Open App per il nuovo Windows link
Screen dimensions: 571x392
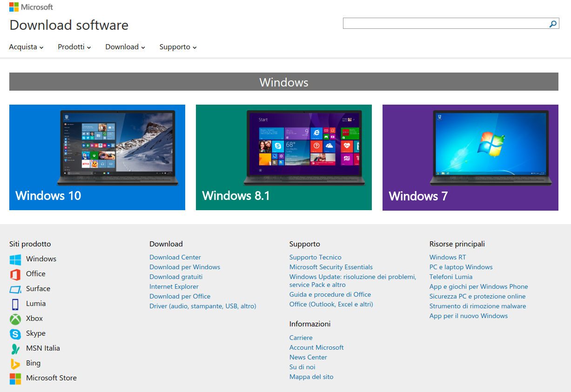[469, 316]
